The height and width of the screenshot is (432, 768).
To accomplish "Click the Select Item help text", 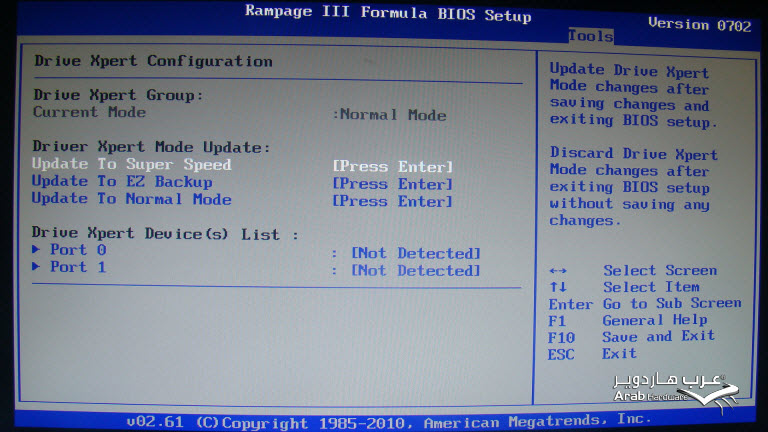I will pyautogui.click(x=651, y=287).
